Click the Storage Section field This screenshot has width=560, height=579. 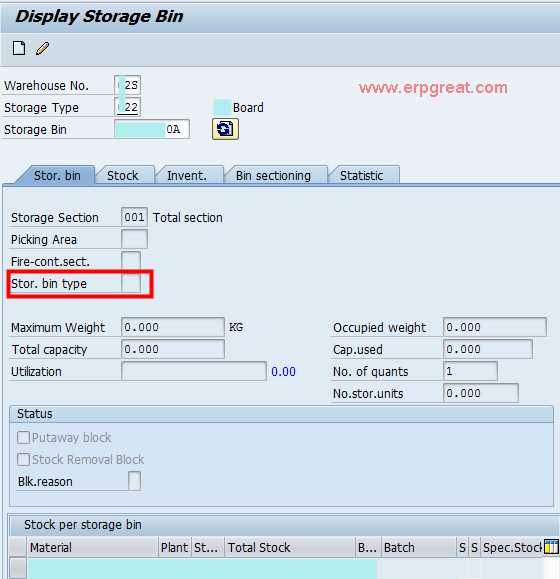tap(134, 217)
